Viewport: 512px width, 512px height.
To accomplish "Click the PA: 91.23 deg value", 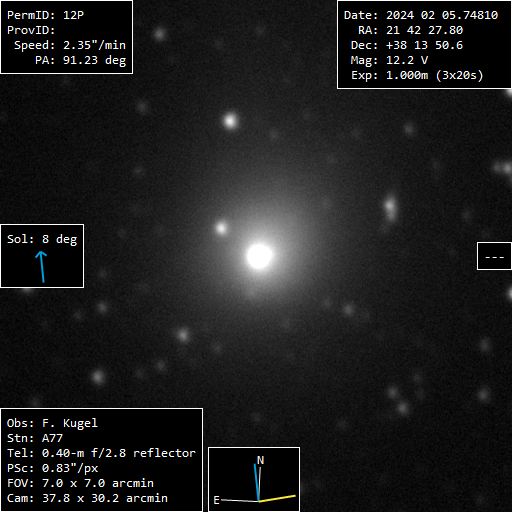I will click(80, 60).
